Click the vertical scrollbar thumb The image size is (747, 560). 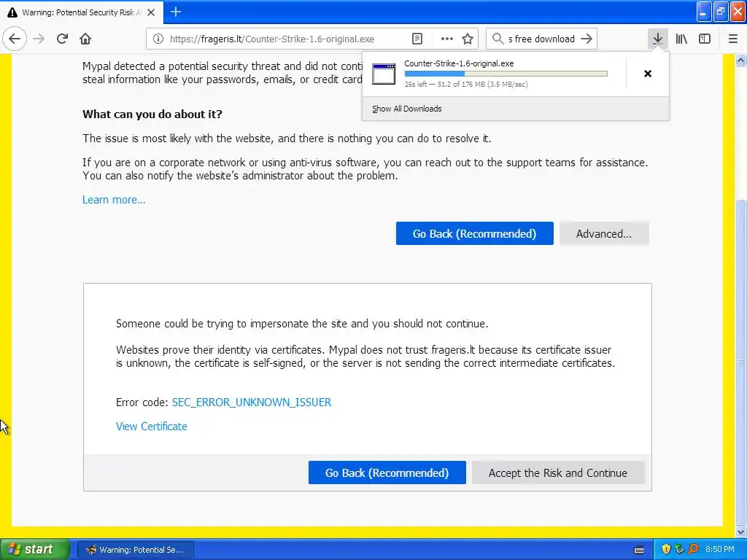tap(740, 362)
